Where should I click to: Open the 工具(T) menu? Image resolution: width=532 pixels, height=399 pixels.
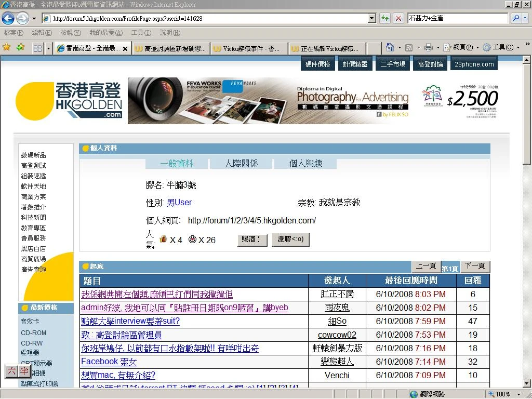point(141,33)
